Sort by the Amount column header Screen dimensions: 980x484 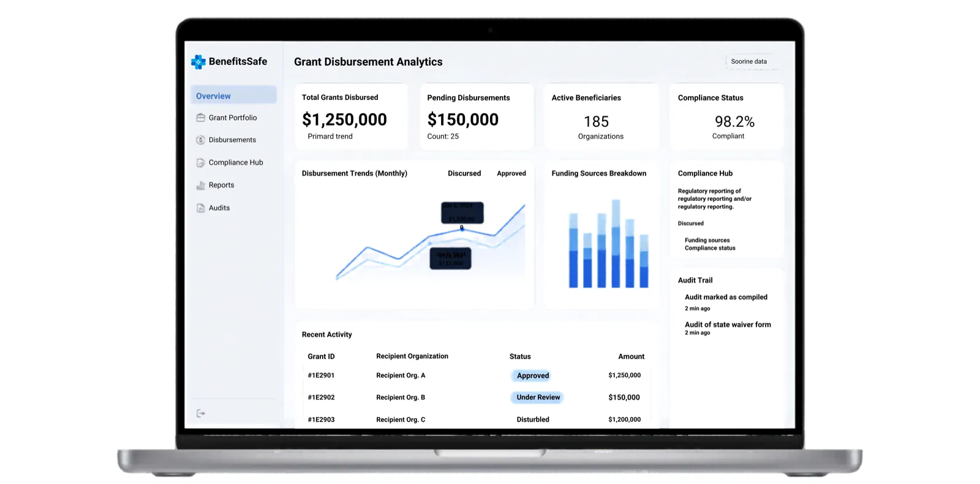(631, 357)
